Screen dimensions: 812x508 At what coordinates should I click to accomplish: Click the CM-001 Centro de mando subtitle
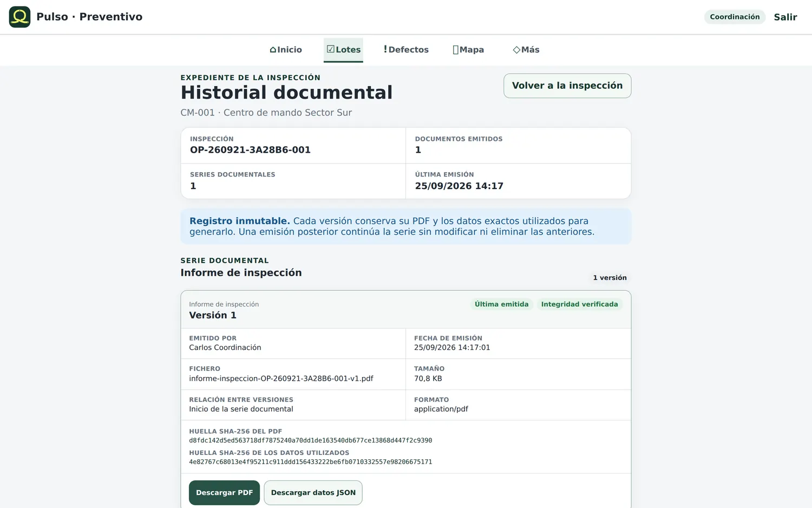pyautogui.click(x=266, y=113)
